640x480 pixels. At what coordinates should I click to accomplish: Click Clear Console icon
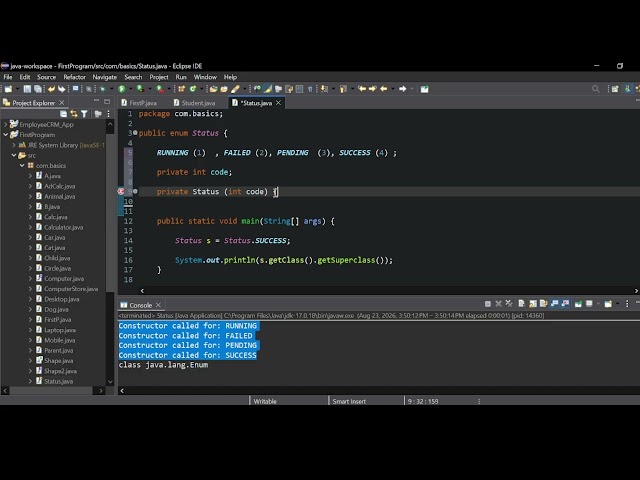[x=521, y=304]
